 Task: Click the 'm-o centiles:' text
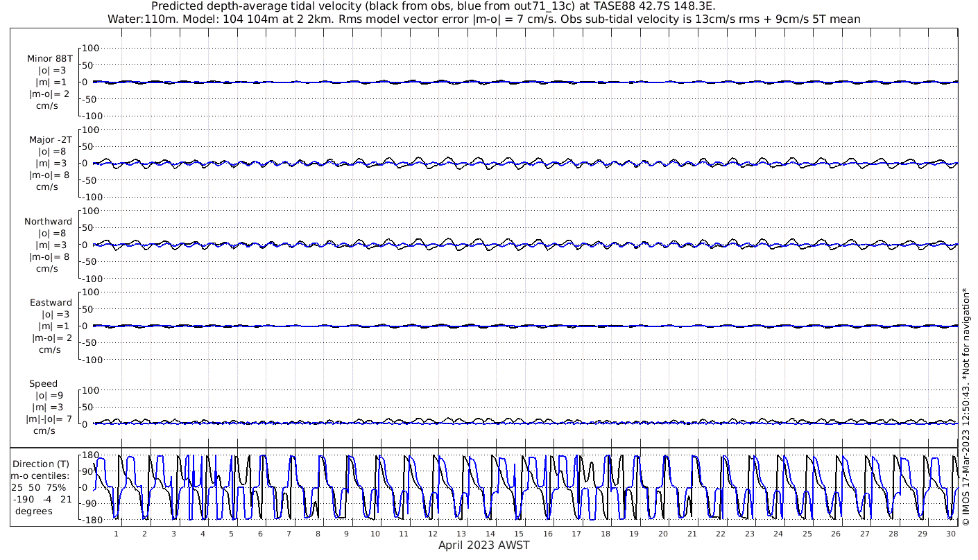coord(41,476)
